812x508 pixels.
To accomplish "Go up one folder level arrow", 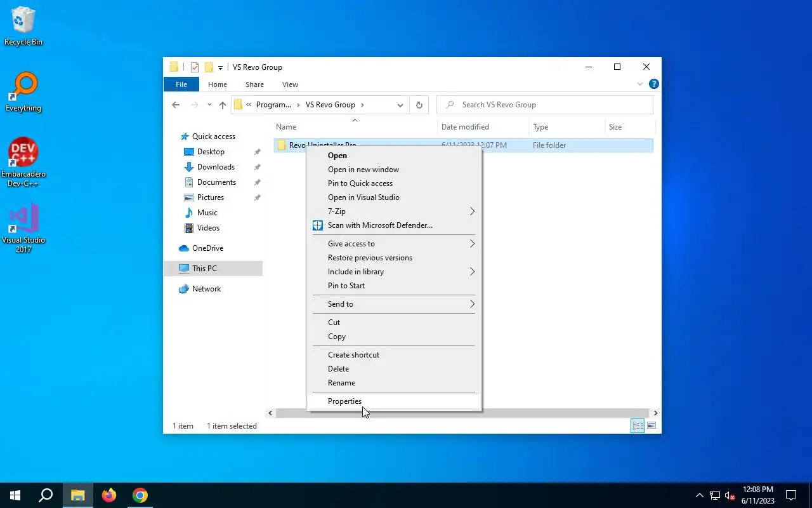I will (x=223, y=105).
